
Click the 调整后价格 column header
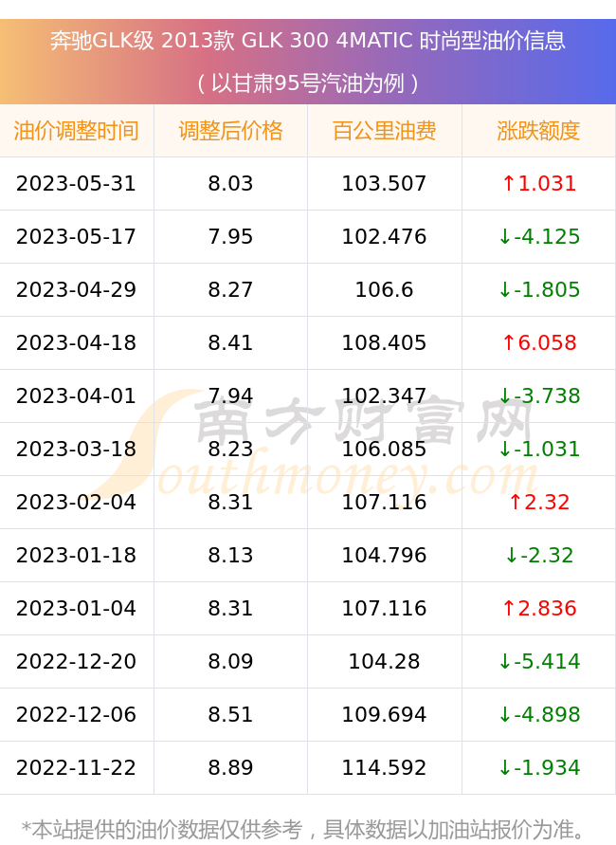(x=230, y=131)
